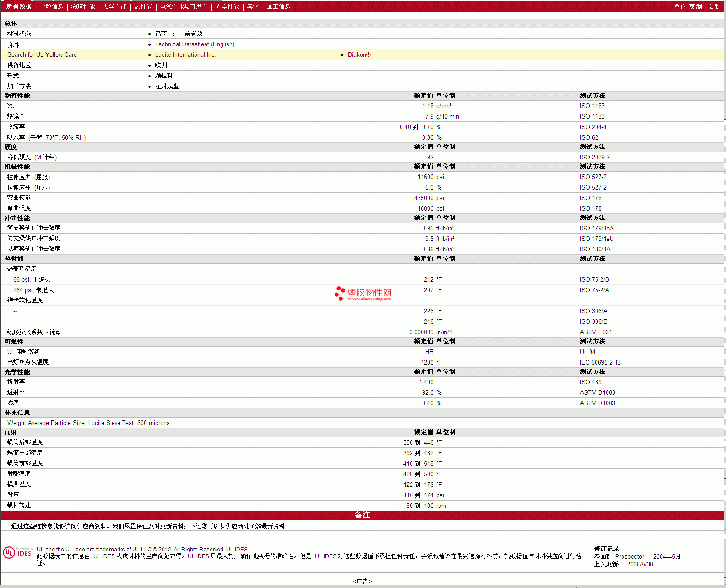Click ISO 62 test method
This screenshot has height=588, width=726.
(589, 138)
